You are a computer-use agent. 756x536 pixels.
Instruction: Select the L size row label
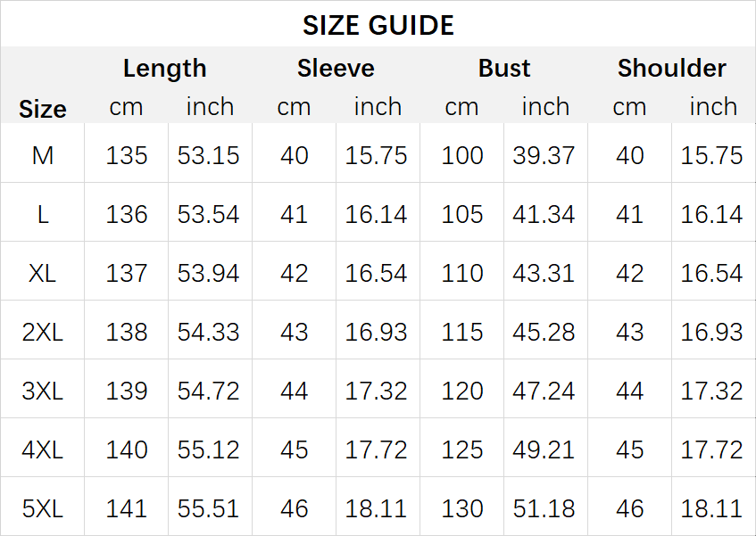pyautogui.click(x=43, y=214)
